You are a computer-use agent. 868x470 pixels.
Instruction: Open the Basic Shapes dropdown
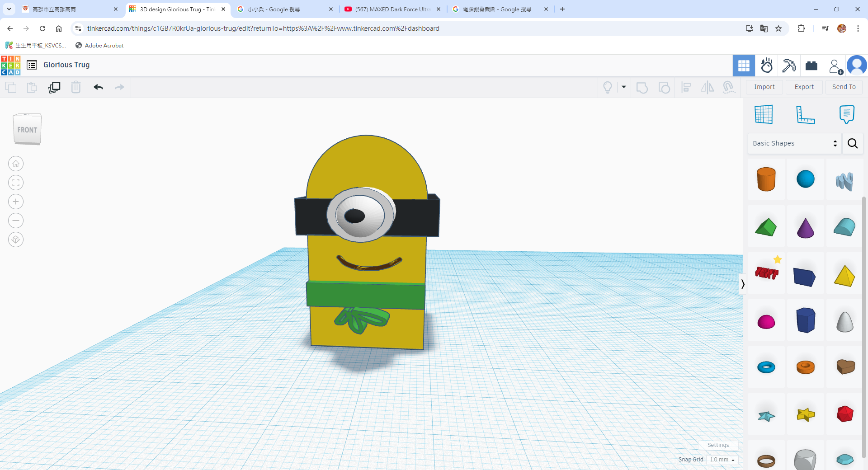(x=794, y=143)
